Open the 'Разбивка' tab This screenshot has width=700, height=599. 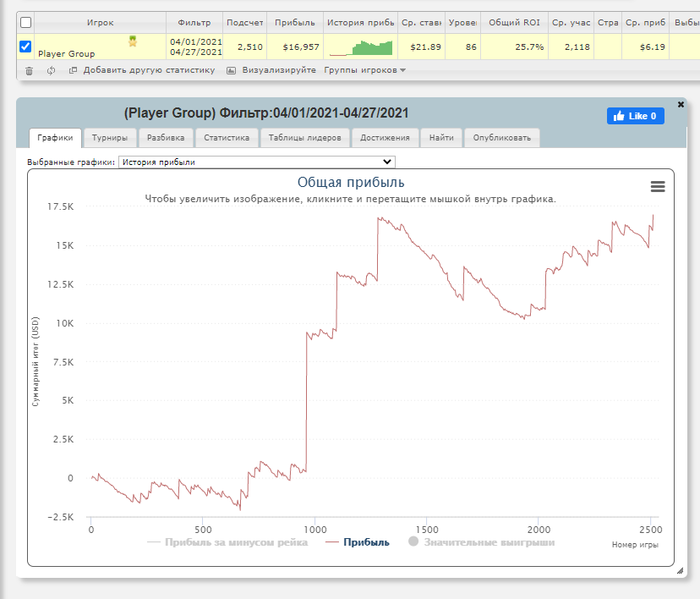166,138
